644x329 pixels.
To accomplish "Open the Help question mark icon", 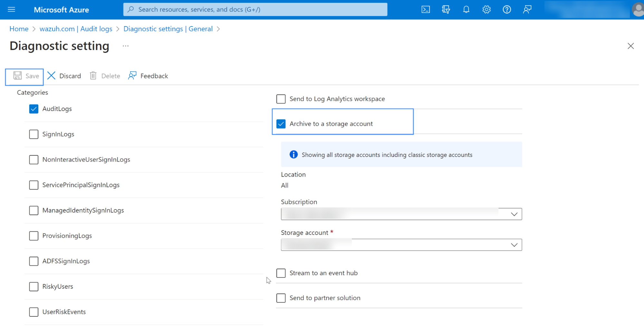I will (x=507, y=10).
